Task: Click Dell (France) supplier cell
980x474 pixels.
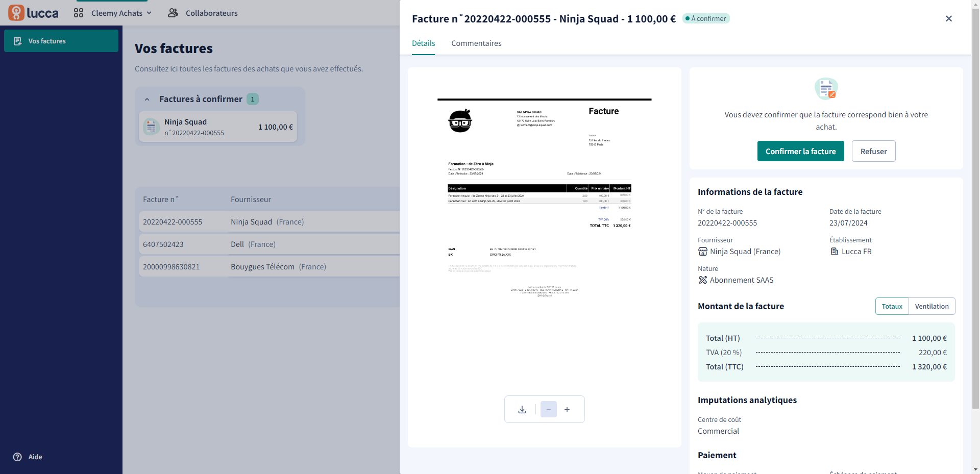Action: [x=253, y=244]
